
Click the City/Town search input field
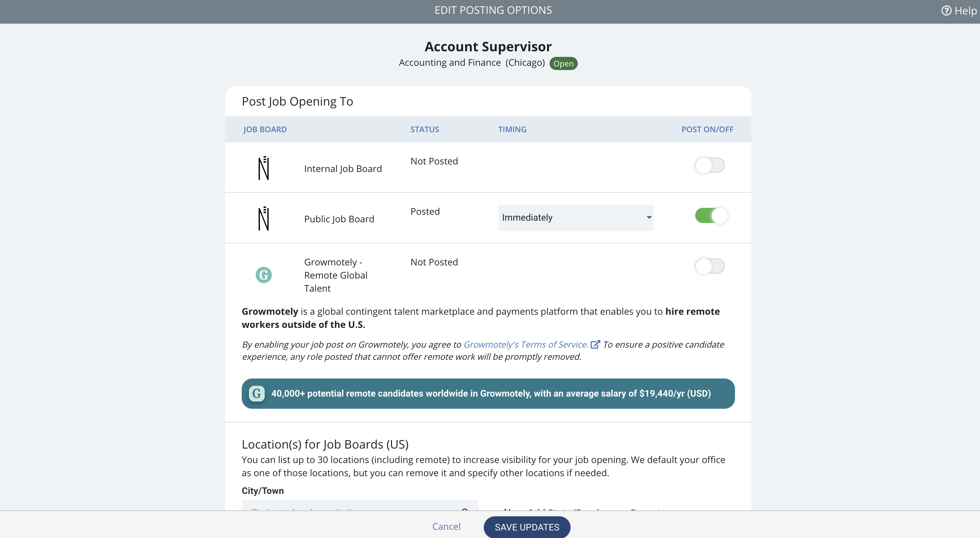pyautogui.click(x=360, y=505)
